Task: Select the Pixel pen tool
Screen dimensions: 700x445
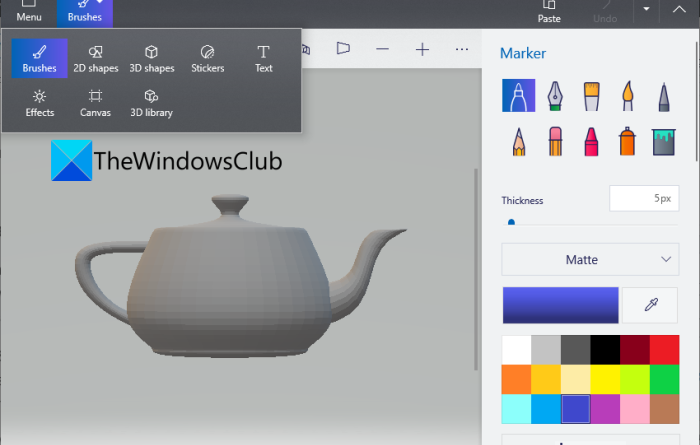Action: tap(664, 96)
